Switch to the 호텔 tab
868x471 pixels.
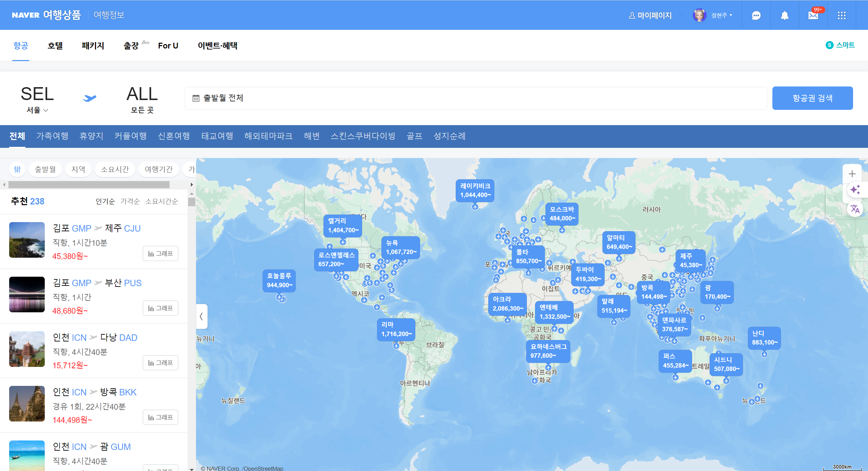click(55, 46)
